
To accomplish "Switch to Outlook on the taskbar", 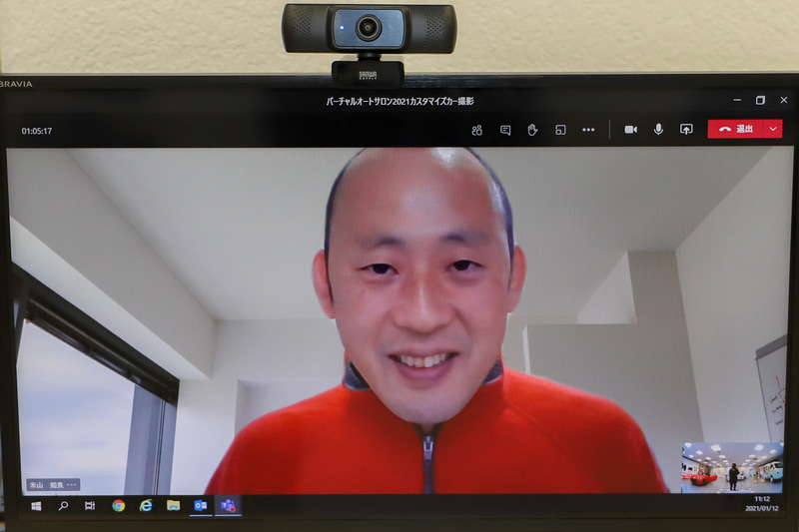I will [201, 505].
